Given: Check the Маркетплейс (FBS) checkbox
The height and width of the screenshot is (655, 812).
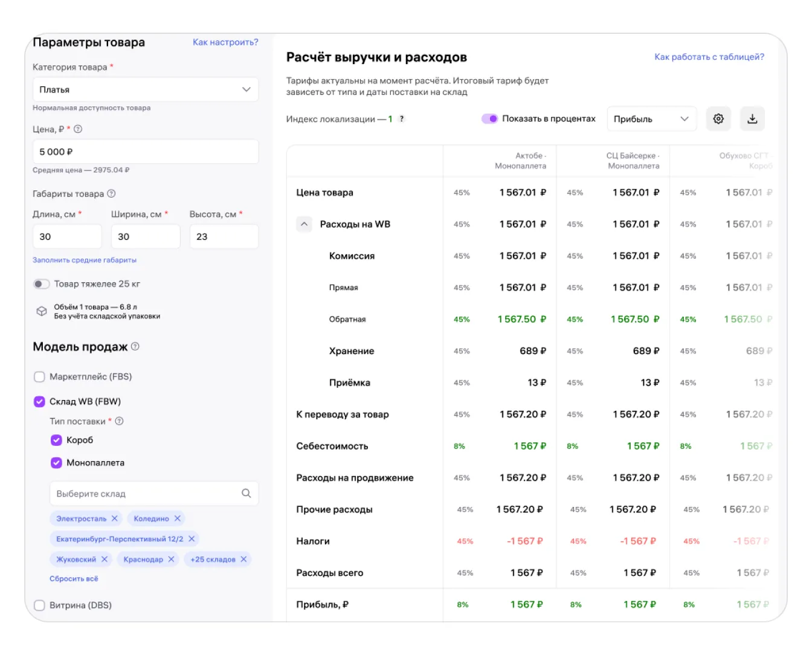Looking at the screenshot, I should [40, 377].
